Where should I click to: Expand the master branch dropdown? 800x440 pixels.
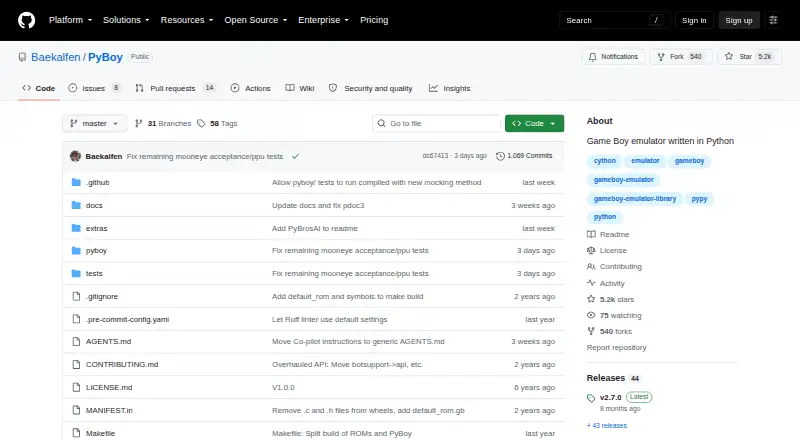[x=94, y=124]
